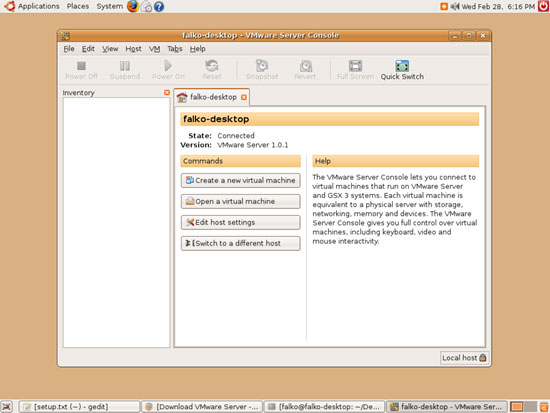
Task: Enter Full Screen mode from toolbar
Action: point(355,66)
